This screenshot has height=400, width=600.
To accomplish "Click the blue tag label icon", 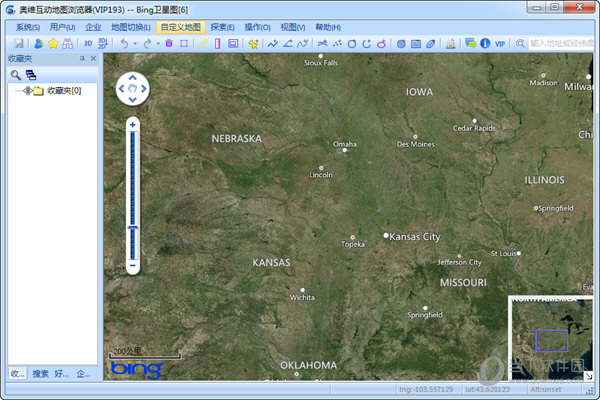I will [430, 44].
